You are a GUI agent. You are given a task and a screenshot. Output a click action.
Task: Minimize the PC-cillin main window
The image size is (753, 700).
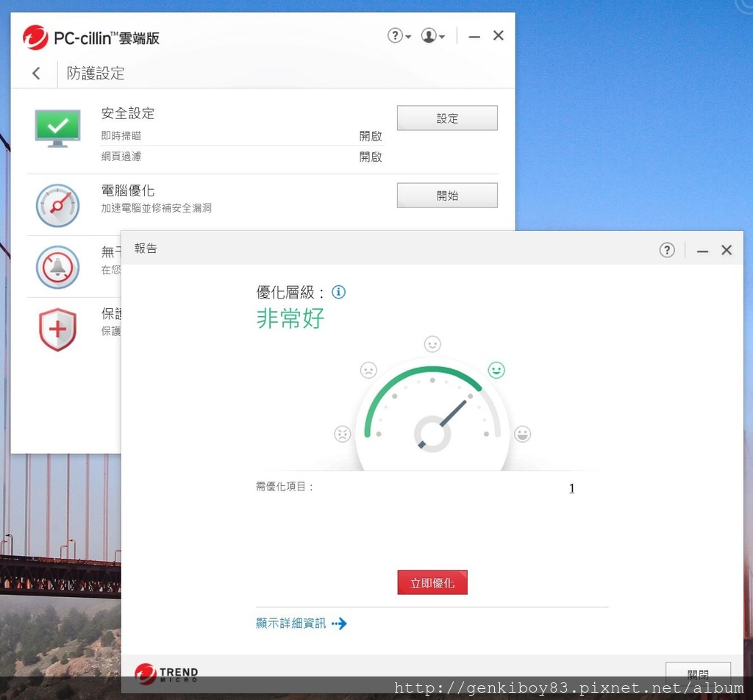tap(474, 36)
